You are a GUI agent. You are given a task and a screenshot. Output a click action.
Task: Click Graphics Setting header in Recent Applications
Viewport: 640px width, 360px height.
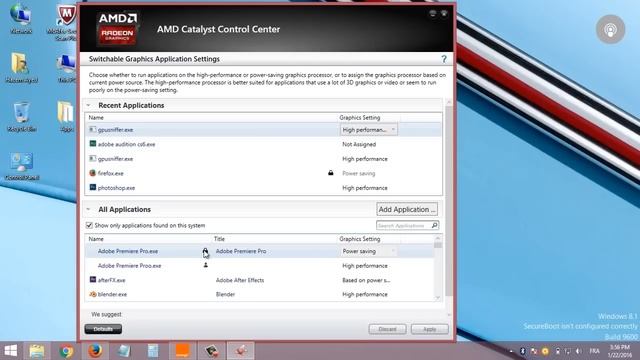(360, 118)
